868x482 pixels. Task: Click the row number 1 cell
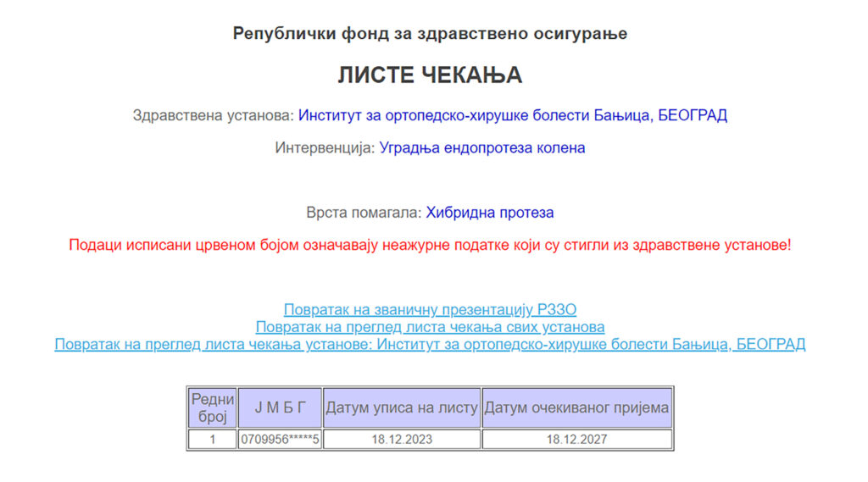(213, 440)
